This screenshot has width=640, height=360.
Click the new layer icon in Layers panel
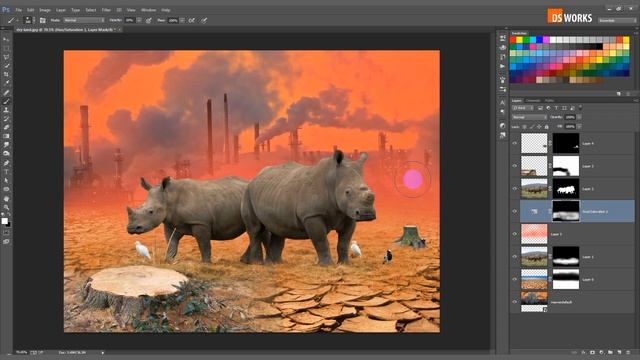click(619, 352)
